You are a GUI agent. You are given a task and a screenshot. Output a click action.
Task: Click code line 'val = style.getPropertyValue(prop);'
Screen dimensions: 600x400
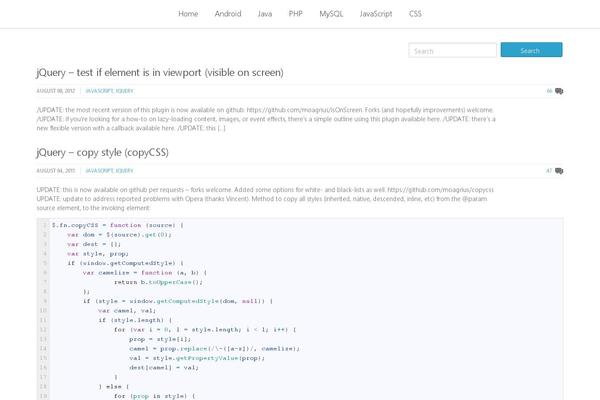pos(197,358)
